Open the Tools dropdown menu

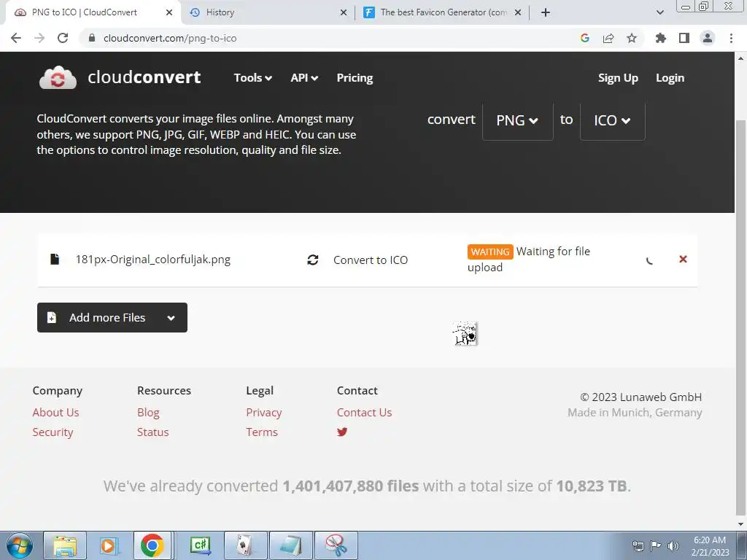point(252,77)
